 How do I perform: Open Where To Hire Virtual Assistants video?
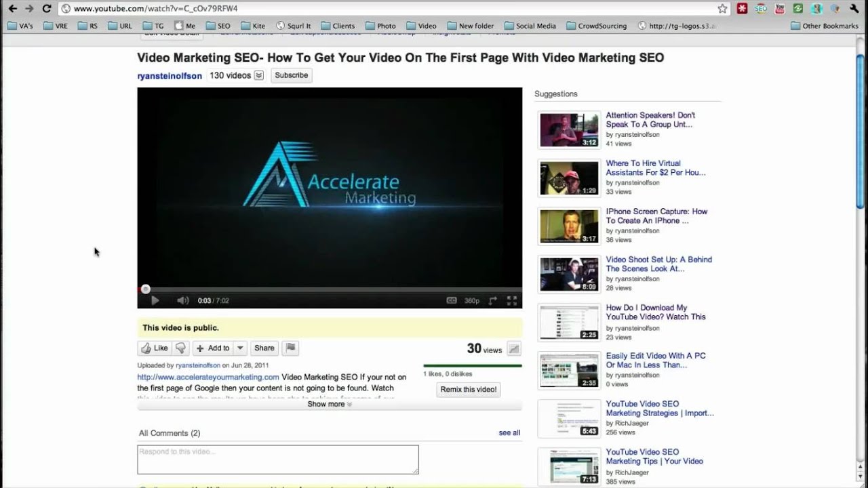(655, 168)
